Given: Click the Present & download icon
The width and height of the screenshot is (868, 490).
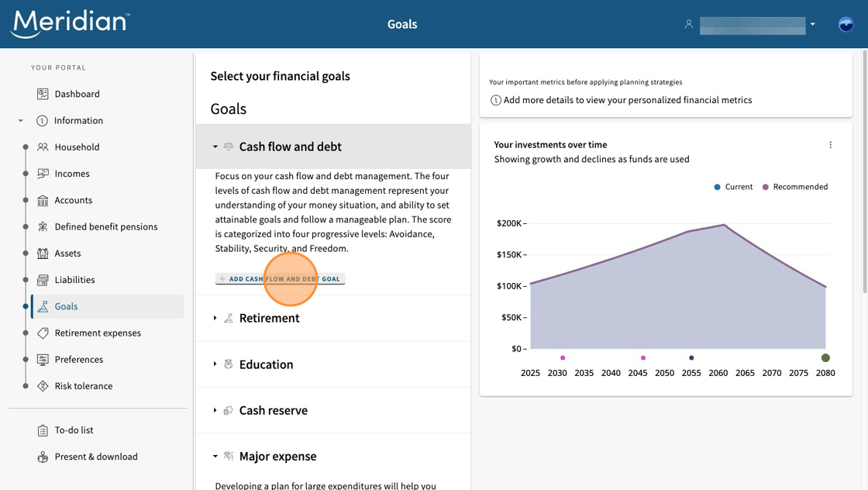Looking at the screenshot, I should pos(43,457).
